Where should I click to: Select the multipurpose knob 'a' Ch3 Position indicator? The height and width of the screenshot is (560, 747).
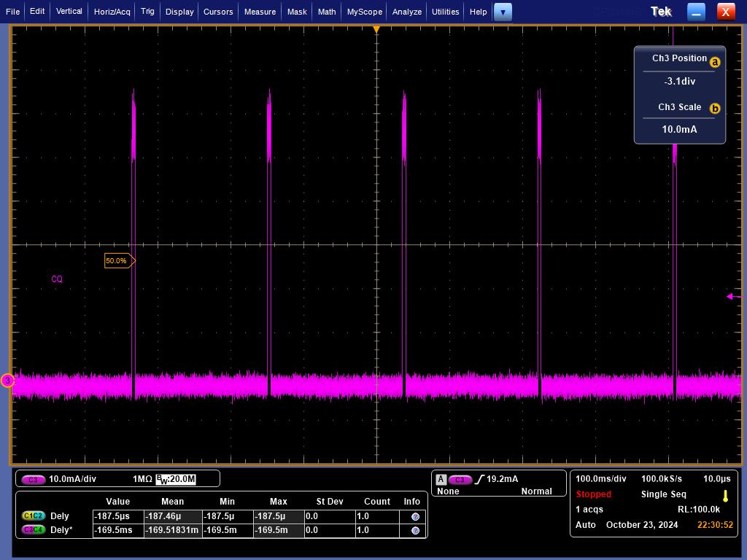(x=715, y=62)
